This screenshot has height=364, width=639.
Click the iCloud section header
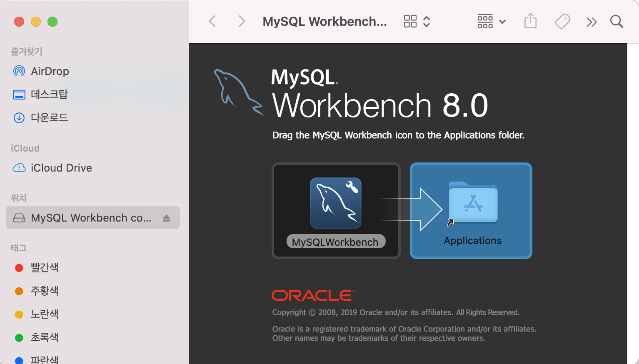pos(25,148)
